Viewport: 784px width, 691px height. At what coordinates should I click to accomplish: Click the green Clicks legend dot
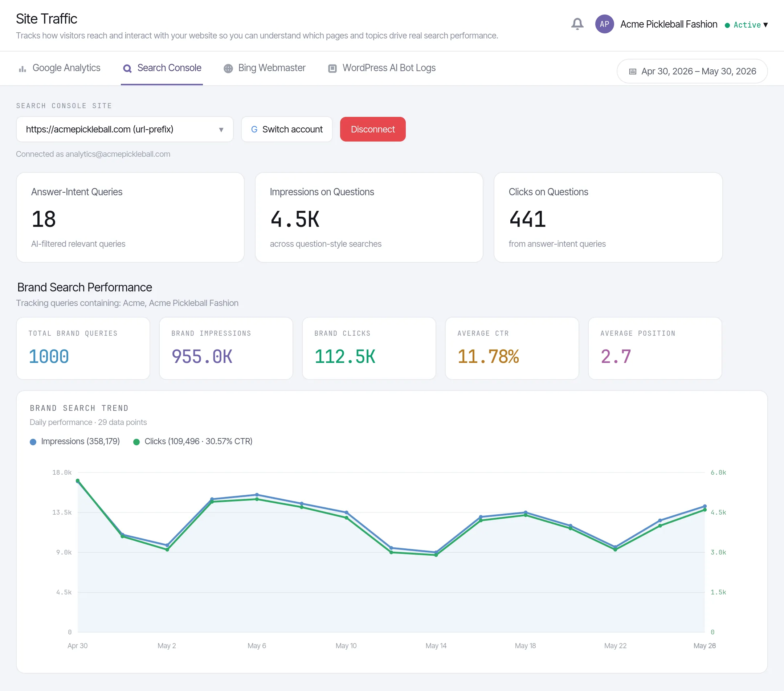pos(136,442)
